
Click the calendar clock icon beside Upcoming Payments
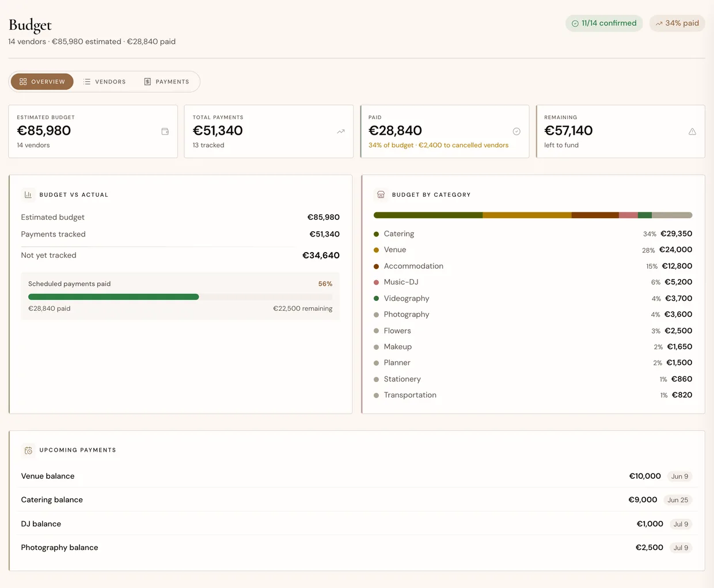pyautogui.click(x=28, y=450)
